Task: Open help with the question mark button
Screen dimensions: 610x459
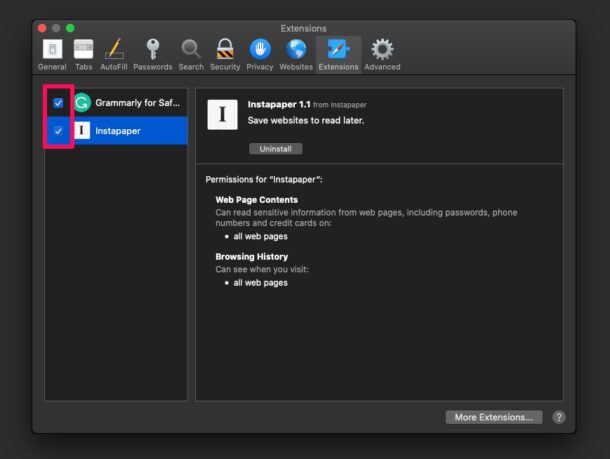Action: pyautogui.click(x=559, y=417)
